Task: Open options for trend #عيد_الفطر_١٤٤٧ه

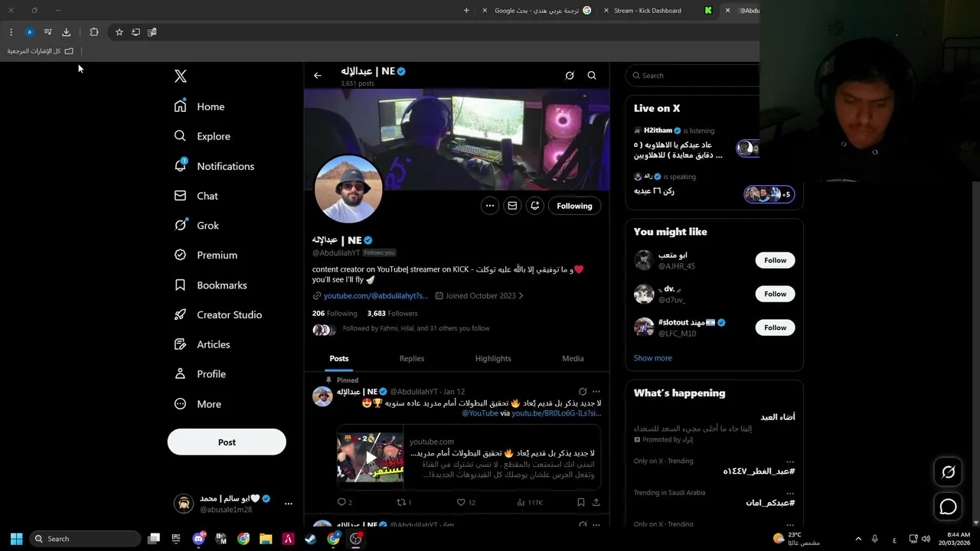Action: (789, 461)
